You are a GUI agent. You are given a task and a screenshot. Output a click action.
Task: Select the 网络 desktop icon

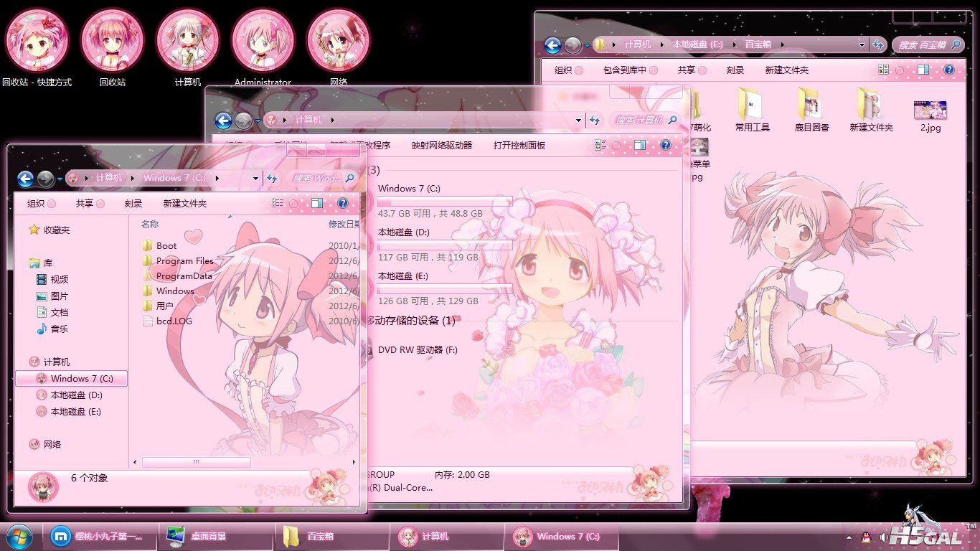(x=339, y=47)
